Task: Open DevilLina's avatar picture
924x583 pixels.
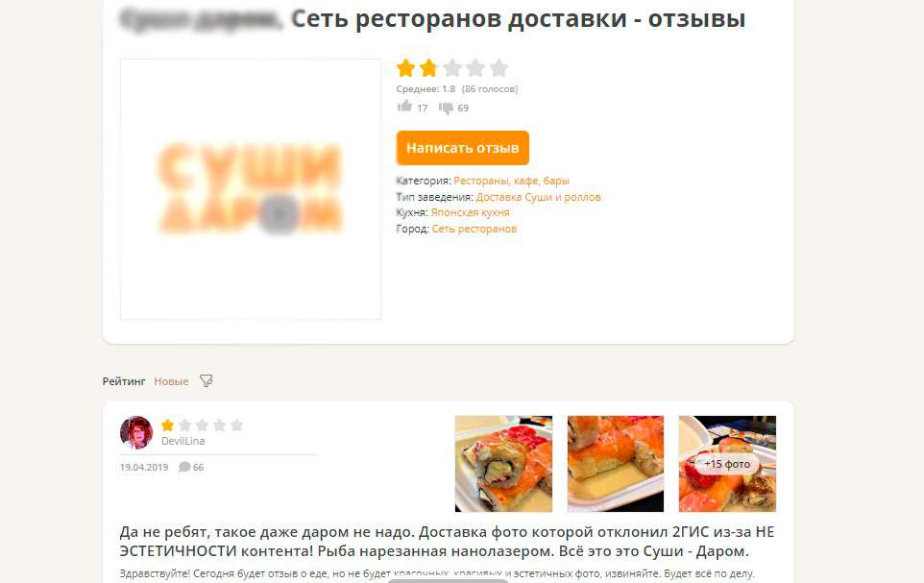Action: tap(136, 432)
